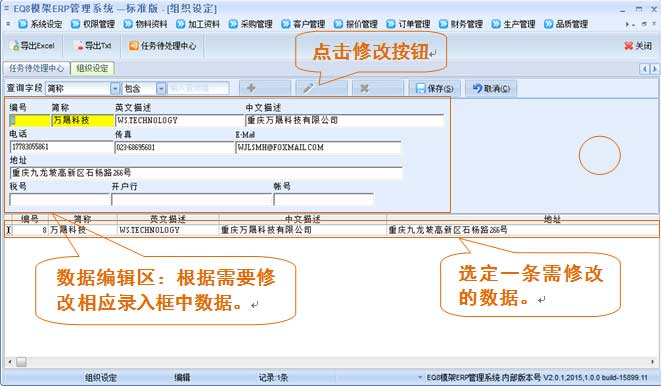661x386 pixels.
Task: Click the 保存(S) save button
Action: [x=434, y=88]
